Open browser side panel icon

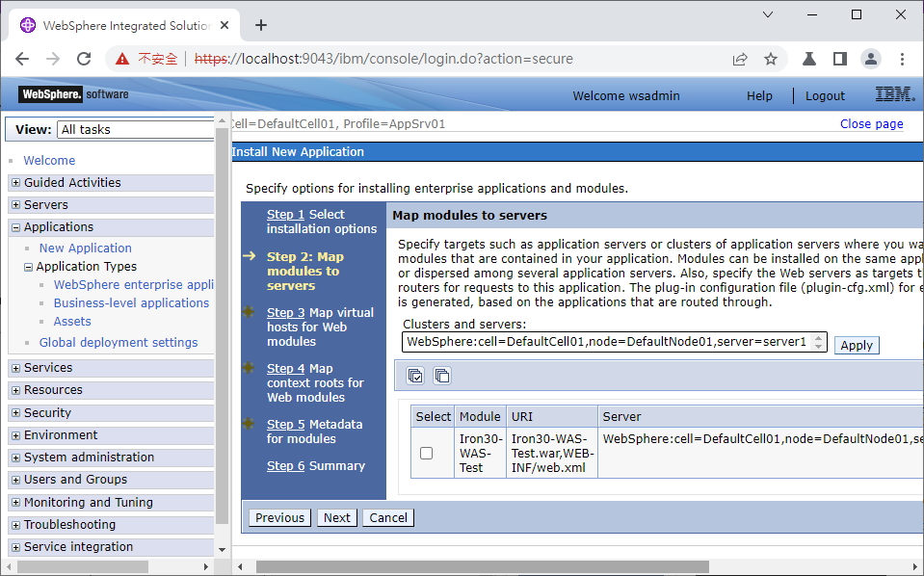coord(840,59)
